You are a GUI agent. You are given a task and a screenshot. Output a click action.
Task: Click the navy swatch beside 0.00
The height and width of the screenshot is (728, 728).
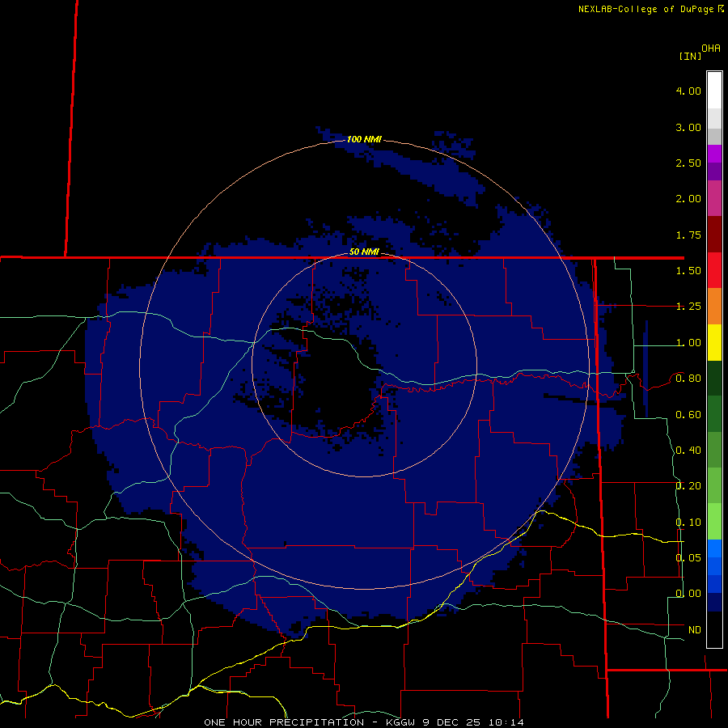(x=714, y=602)
